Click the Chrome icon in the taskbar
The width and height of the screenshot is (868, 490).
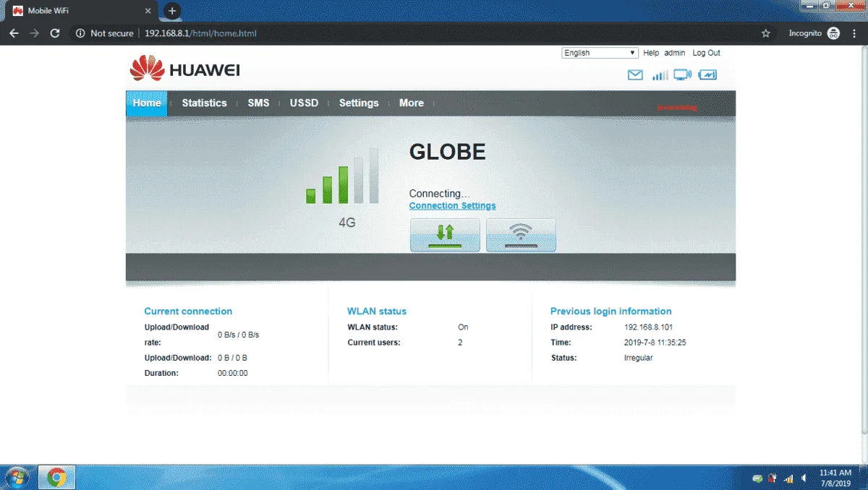(x=56, y=478)
